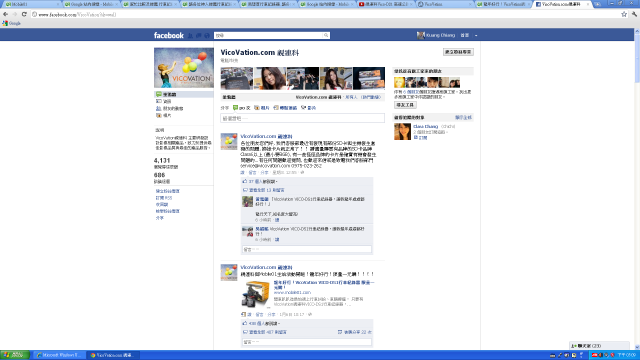This screenshot has width=640, height=360.
Task: Reload the page with the refresh icon
Action: 24,14
